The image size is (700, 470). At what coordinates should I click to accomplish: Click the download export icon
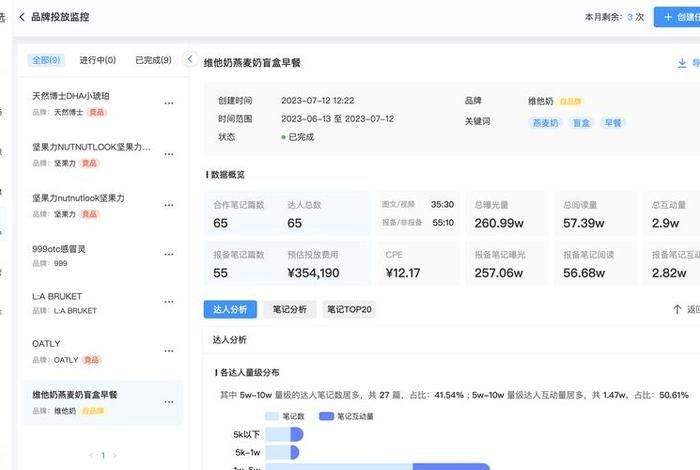tap(682, 63)
